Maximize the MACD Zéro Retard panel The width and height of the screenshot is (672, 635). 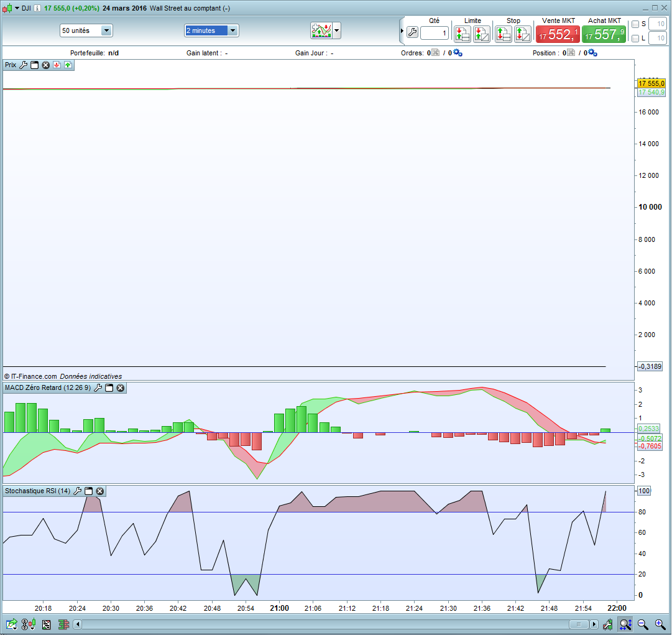click(x=109, y=388)
